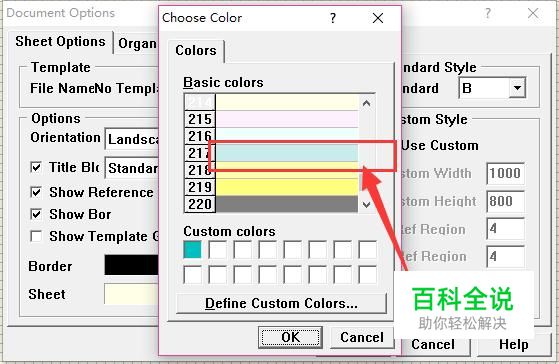Click the scroll up arrow in Basic colors list
Viewport: 559px width, 364px height.
(x=366, y=104)
